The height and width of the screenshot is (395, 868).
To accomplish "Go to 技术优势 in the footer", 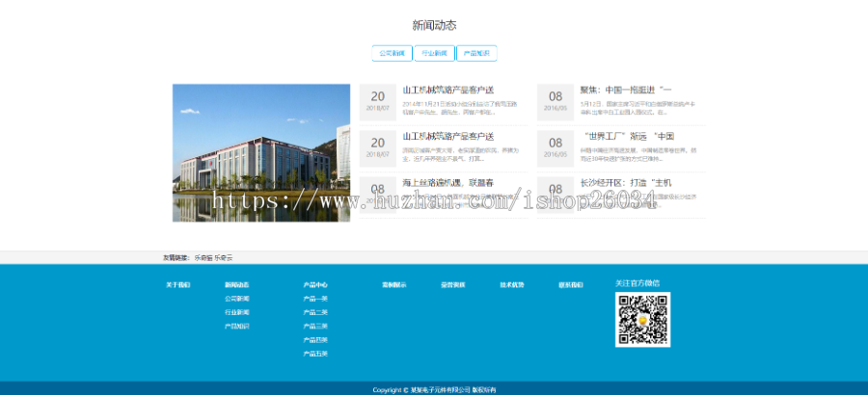I will (x=512, y=285).
